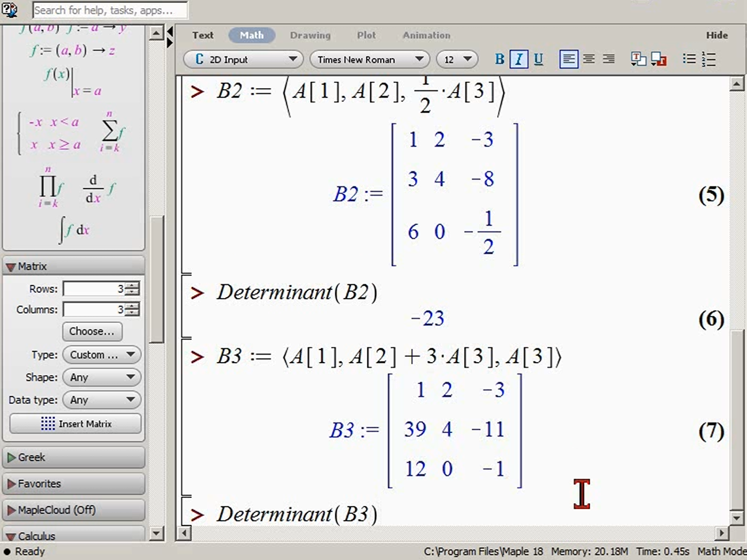
Task: Click the Columns number field
Action: [x=94, y=310]
